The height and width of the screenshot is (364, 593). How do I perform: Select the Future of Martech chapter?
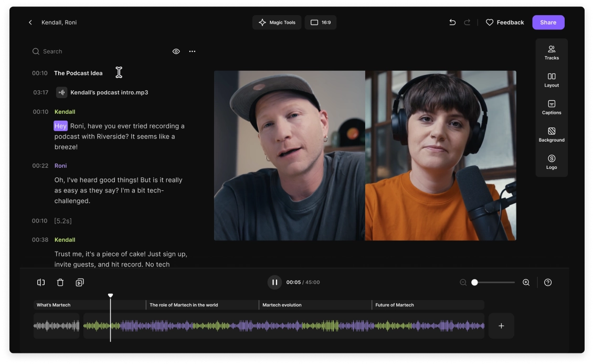tap(428, 305)
